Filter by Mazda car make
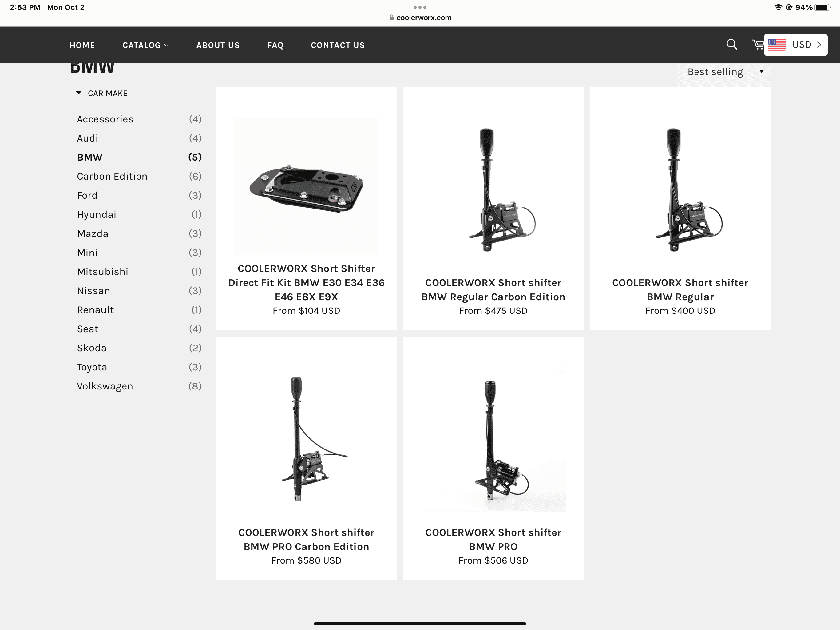This screenshot has width=840, height=630. [139, 233]
